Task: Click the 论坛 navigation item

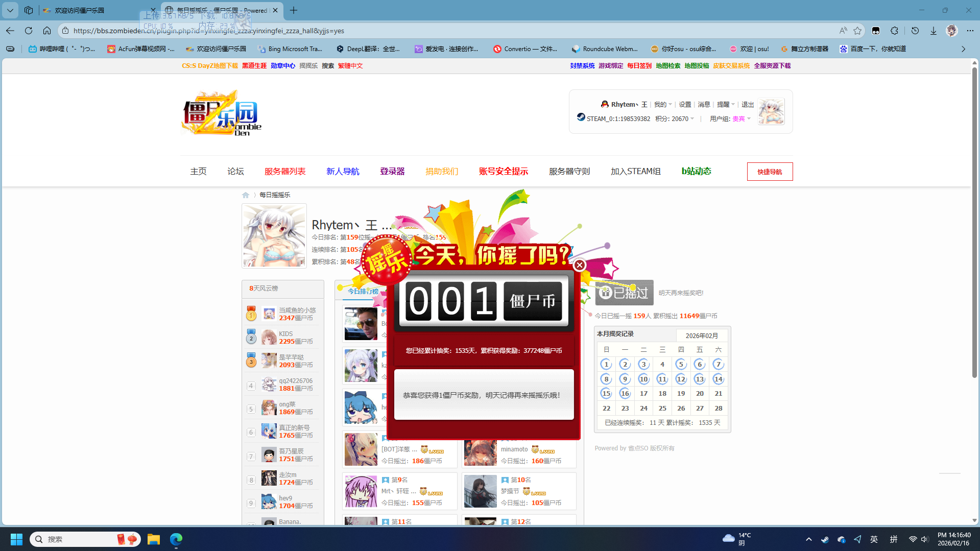Action: pyautogui.click(x=235, y=171)
